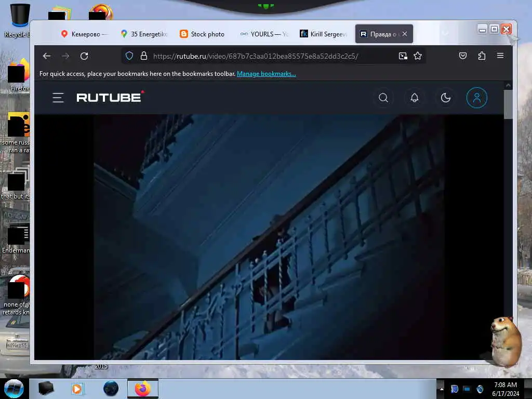Select the 'some russ' desktop icon
Viewport: 532px width, 399px height.
(16, 133)
